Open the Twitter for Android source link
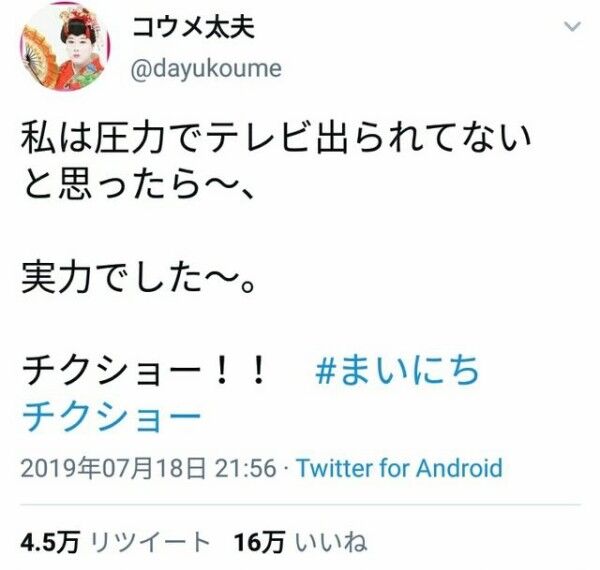 coord(399,468)
